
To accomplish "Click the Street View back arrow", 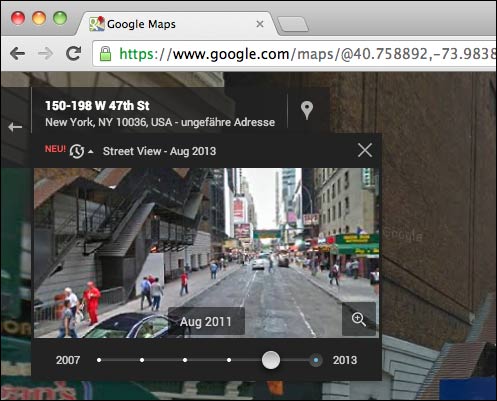I will click(15, 127).
